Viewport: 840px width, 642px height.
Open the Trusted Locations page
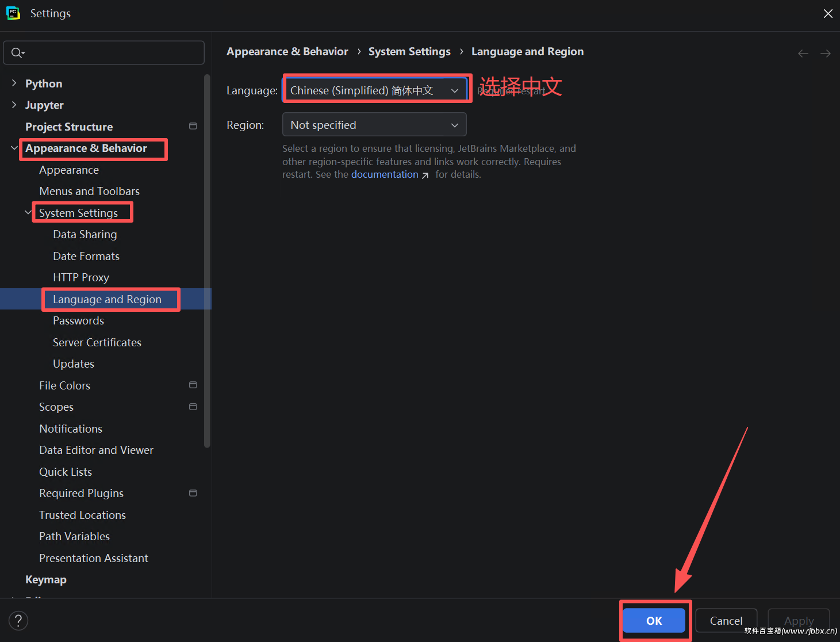82,515
